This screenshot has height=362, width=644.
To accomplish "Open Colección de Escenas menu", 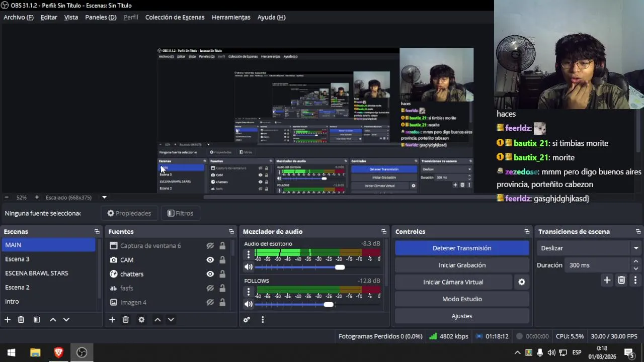I will (x=175, y=17).
